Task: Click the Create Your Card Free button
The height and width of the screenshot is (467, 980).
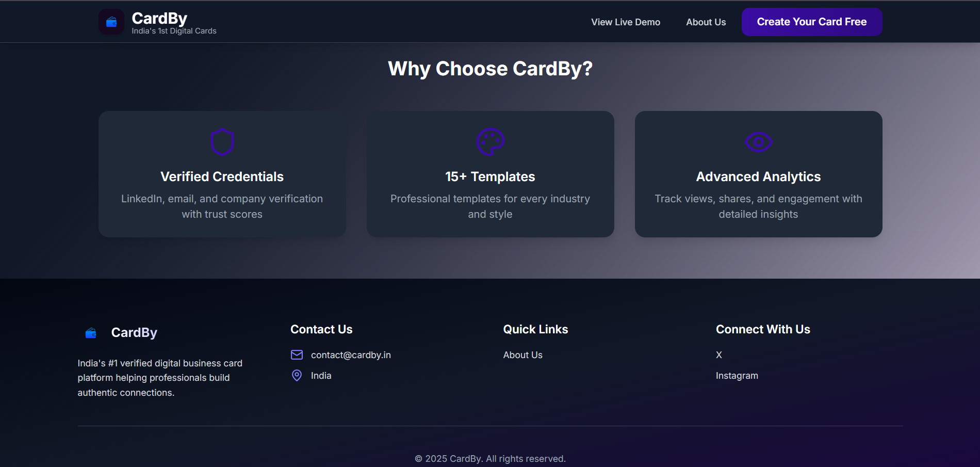Action: pyautogui.click(x=812, y=22)
